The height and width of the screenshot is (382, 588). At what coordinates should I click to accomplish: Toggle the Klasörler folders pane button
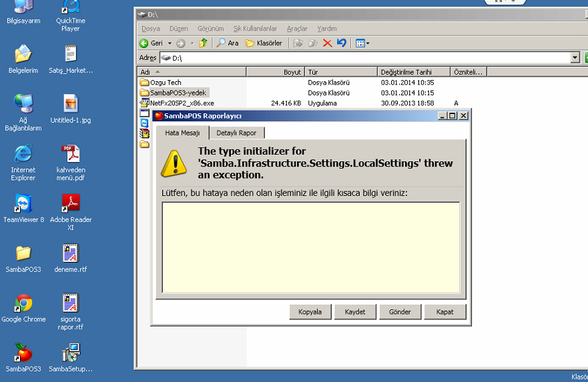point(264,43)
